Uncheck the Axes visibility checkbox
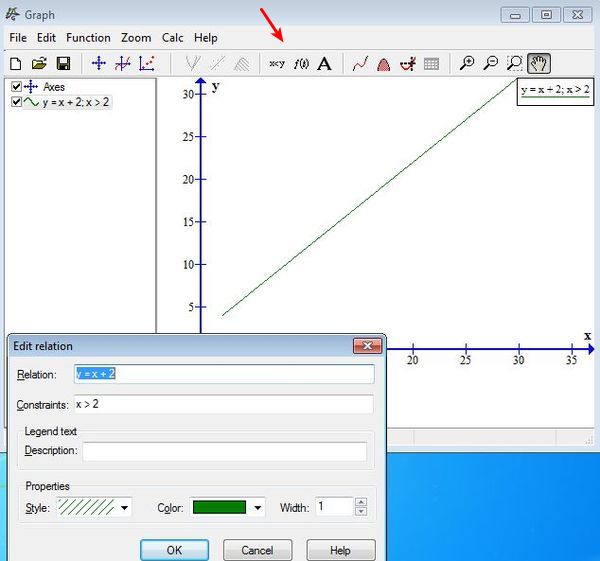Image resolution: width=600 pixels, height=561 pixels. pos(16,87)
